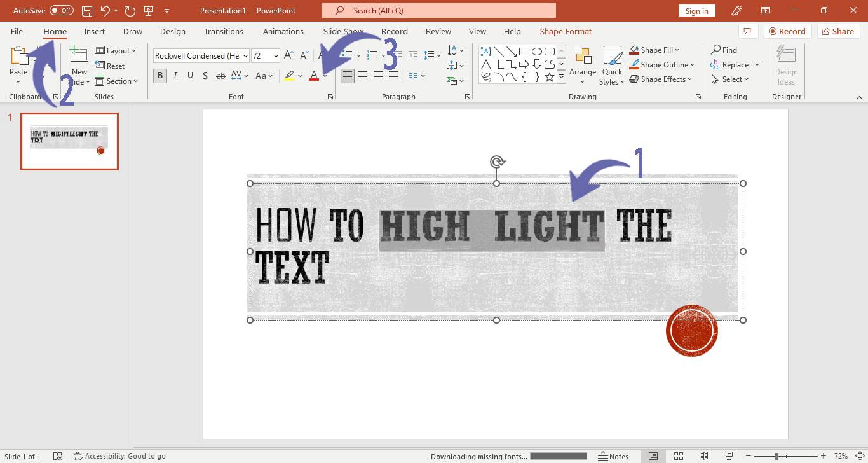Open the Shape Format tab
868x463 pixels.
(x=566, y=31)
